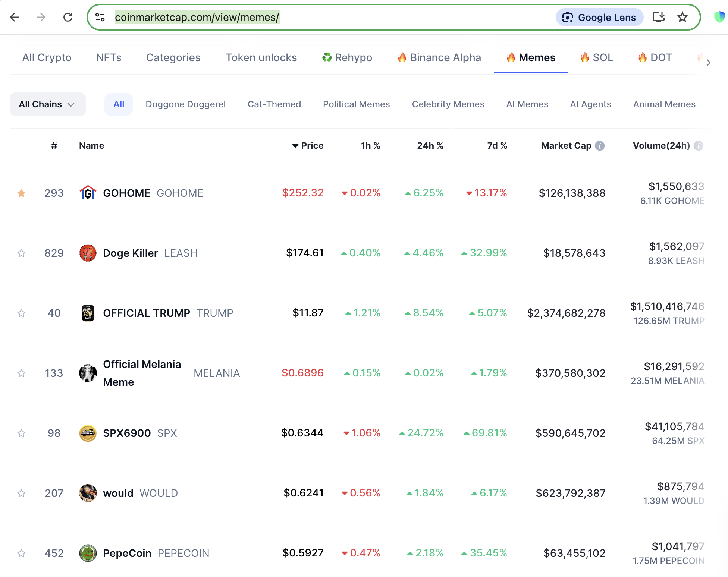The image size is (728, 577).
Task: Open GOHOME coin logo
Action: click(88, 193)
